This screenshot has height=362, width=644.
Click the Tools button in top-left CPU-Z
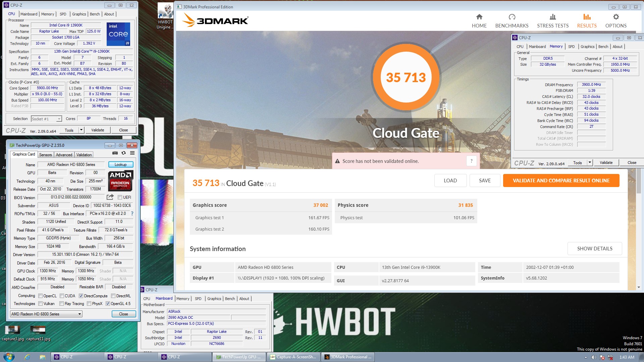click(69, 130)
